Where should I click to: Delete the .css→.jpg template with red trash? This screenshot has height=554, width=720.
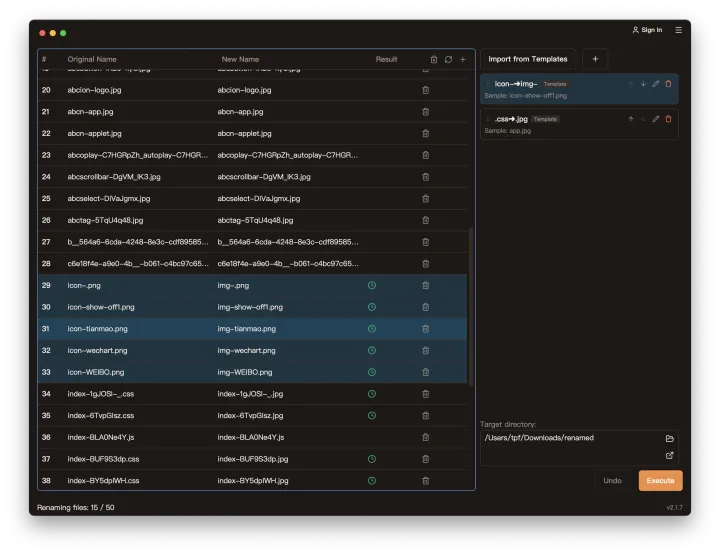669,119
